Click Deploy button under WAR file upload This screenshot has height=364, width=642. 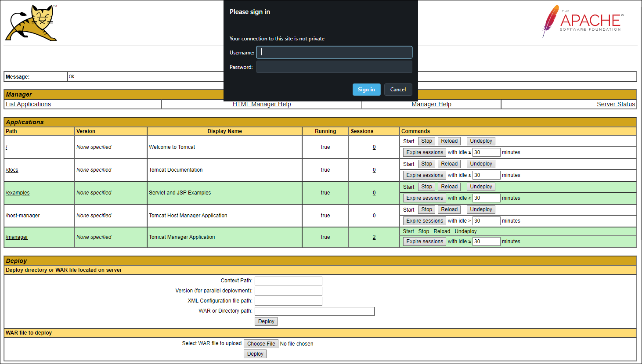(255, 354)
